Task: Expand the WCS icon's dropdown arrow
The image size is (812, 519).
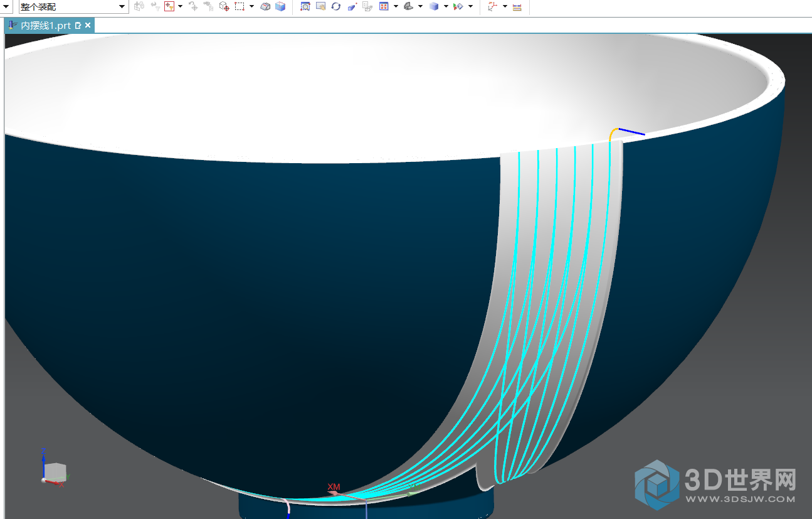Action: [505, 6]
